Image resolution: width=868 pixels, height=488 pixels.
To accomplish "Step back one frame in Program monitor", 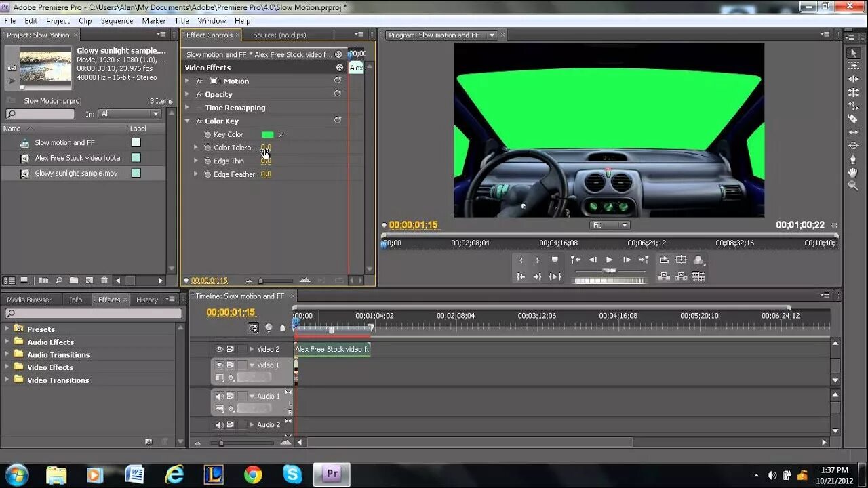I will pos(593,260).
